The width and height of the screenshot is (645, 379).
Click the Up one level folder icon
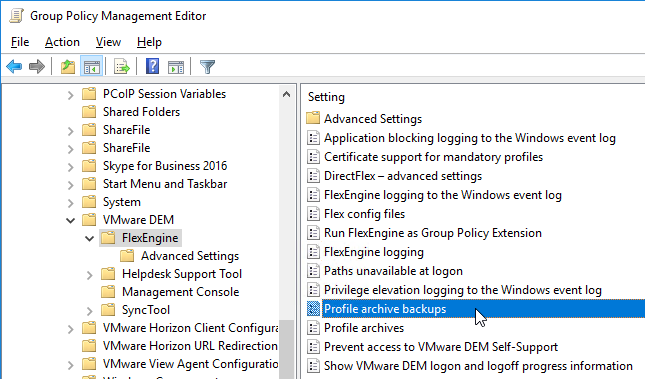coord(68,66)
